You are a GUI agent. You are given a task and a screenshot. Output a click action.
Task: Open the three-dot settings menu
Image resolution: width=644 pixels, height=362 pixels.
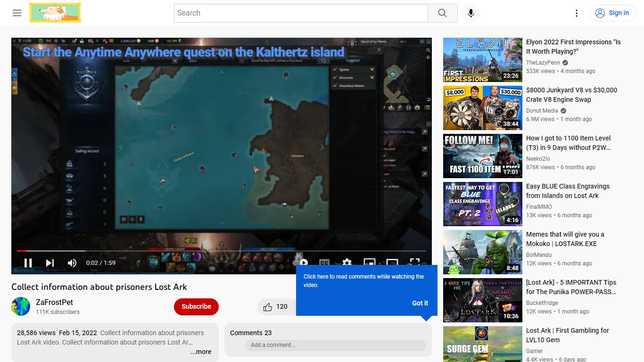point(576,13)
